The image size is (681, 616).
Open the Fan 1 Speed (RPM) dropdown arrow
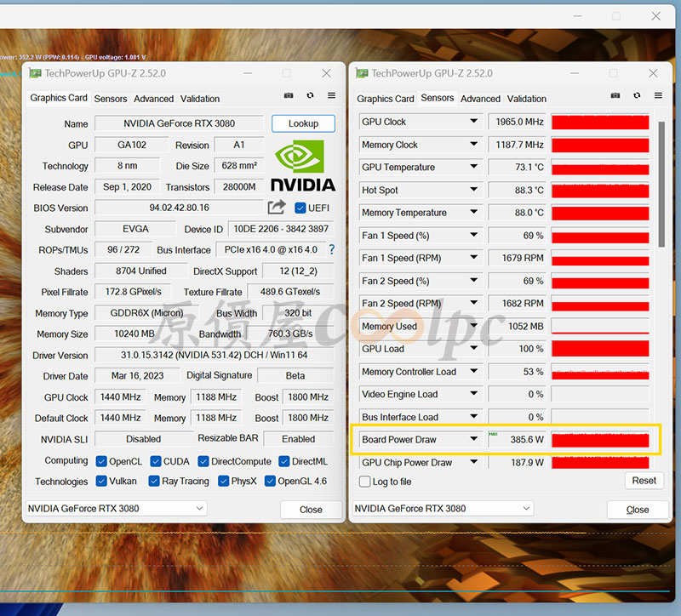[474, 258]
